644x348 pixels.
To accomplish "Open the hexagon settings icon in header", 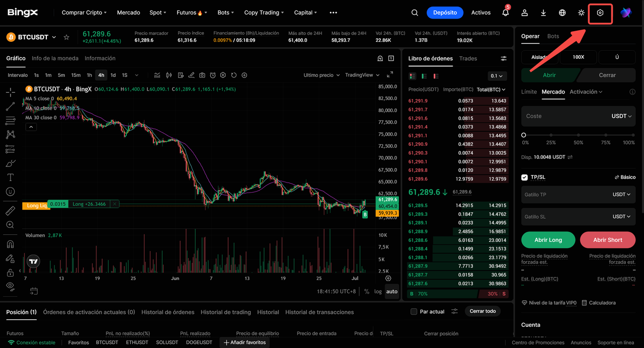I will [600, 13].
